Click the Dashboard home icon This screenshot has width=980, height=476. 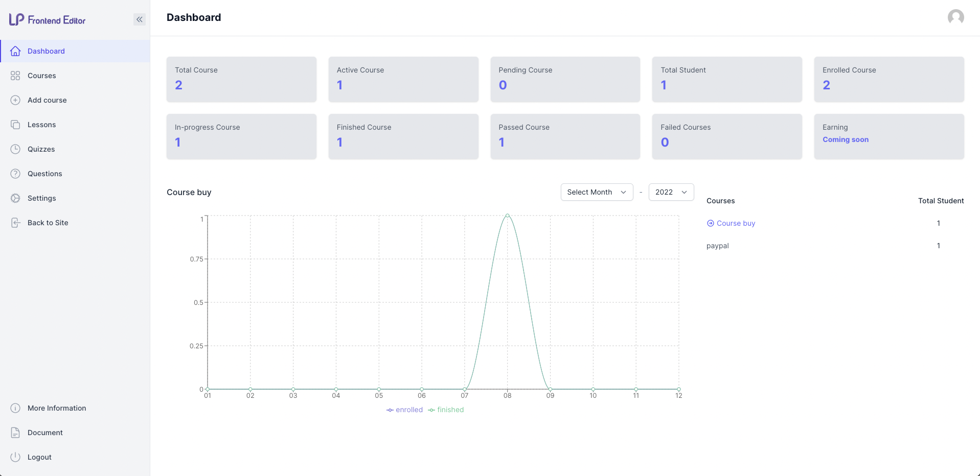coord(15,51)
